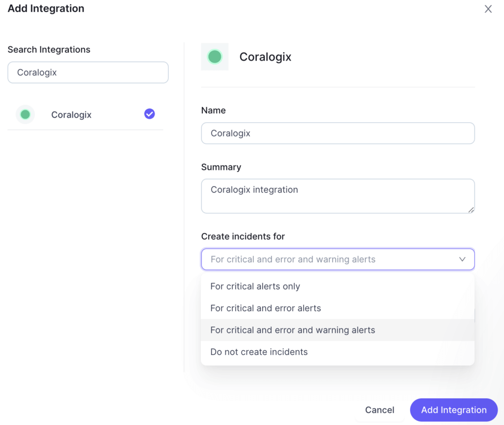Toggle the Coralogix selected checkmark
The image size is (504, 425).
150,114
